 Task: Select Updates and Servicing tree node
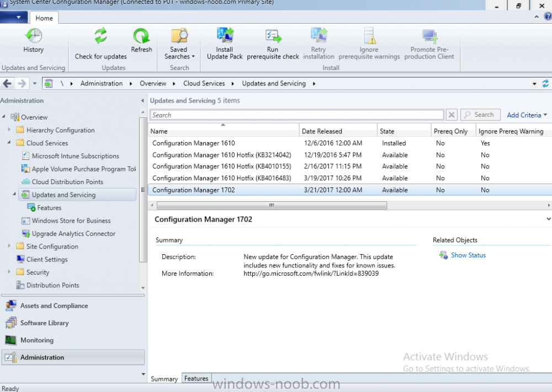tap(77, 195)
